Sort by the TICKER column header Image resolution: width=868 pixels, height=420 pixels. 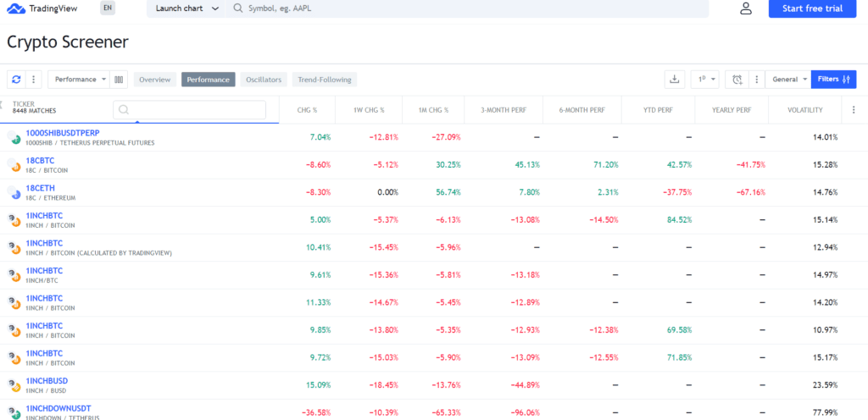23,103
